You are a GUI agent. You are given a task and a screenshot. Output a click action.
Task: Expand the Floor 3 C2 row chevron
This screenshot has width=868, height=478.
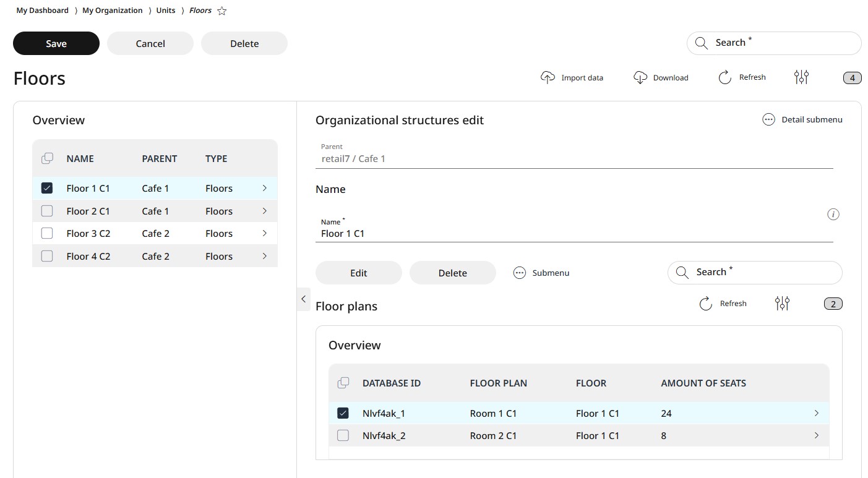tap(265, 233)
